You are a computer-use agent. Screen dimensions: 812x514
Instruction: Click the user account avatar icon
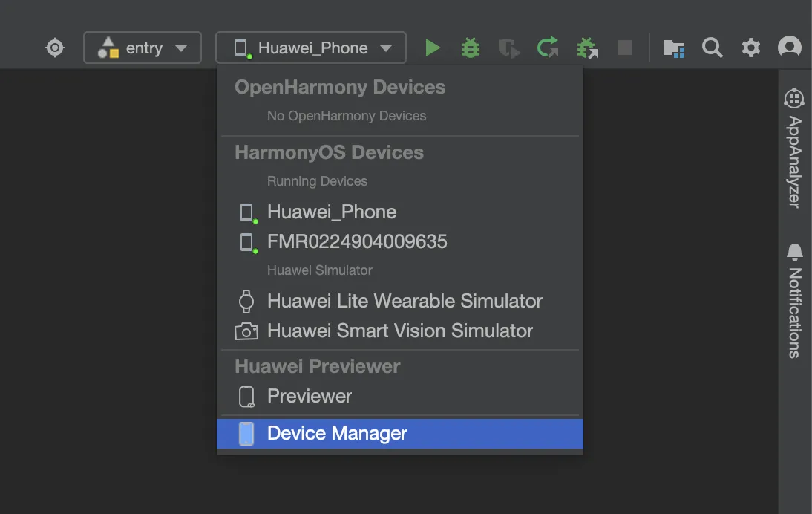coord(789,48)
